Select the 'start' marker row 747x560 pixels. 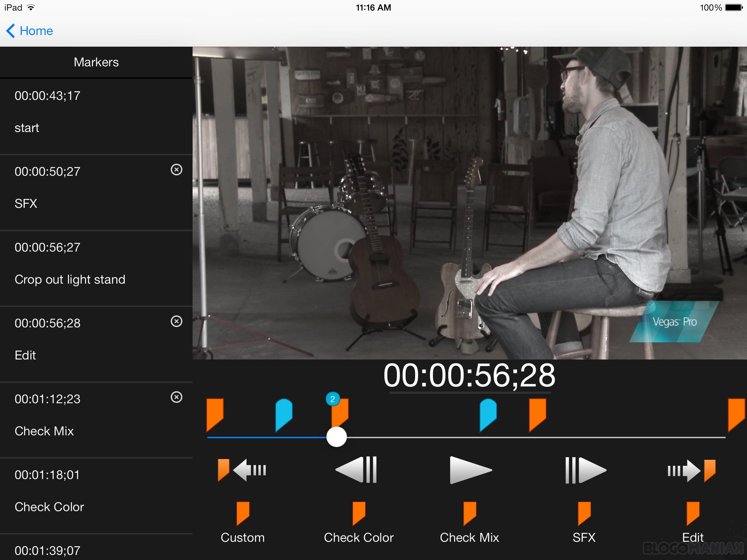[96, 117]
